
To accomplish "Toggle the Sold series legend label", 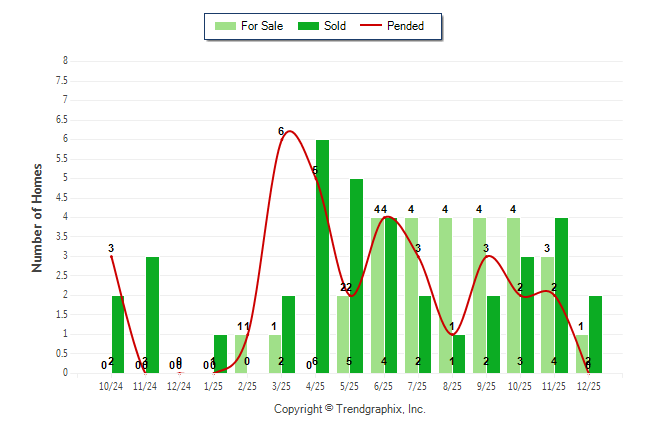I will pyautogui.click(x=335, y=26).
